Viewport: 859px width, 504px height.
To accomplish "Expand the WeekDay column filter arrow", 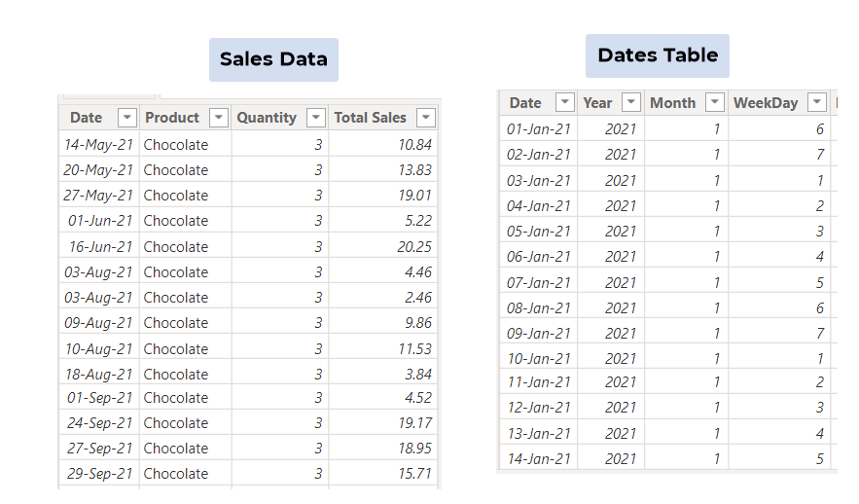I will click(x=817, y=102).
